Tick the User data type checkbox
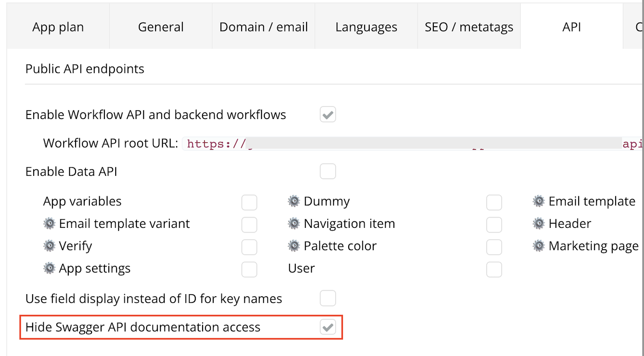The height and width of the screenshot is (356, 644). click(x=494, y=269)
